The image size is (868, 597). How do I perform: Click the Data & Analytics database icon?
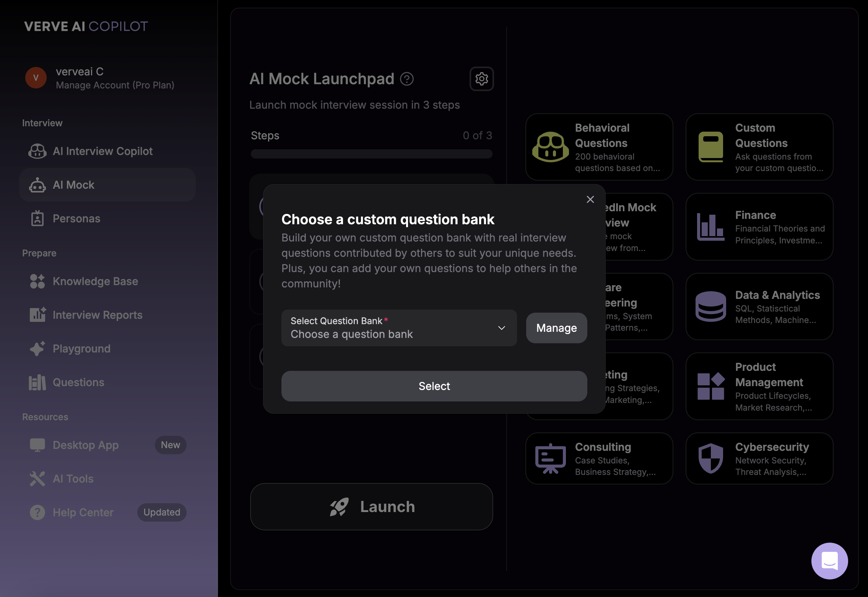[x=710, y=307]
